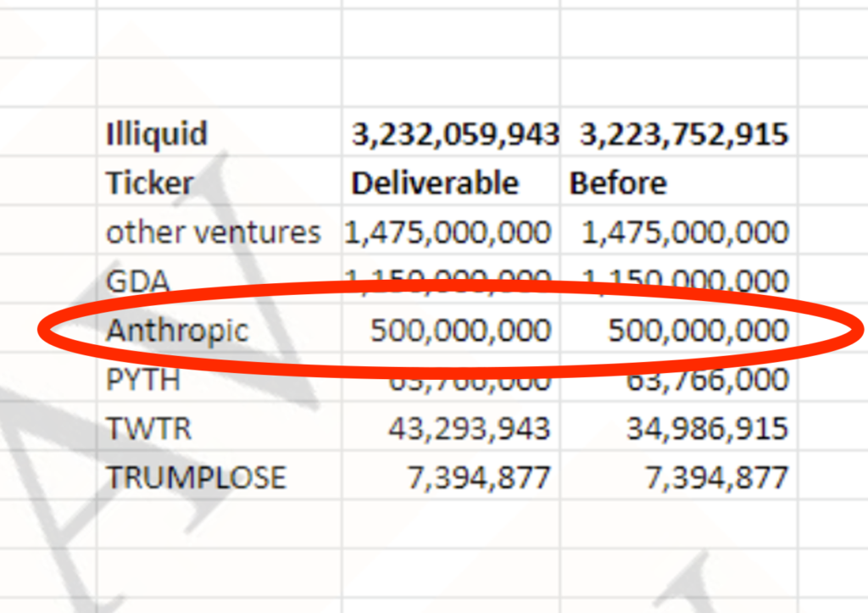Click PYTH Before value 63,766,000
The height and width of the screenshot is (613, 868).
[679, 376]
